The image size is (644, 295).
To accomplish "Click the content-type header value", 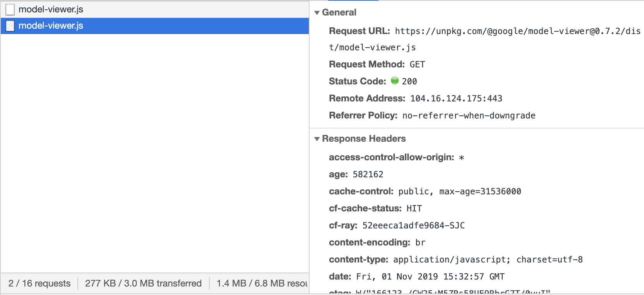I will (x=488, y=259).
